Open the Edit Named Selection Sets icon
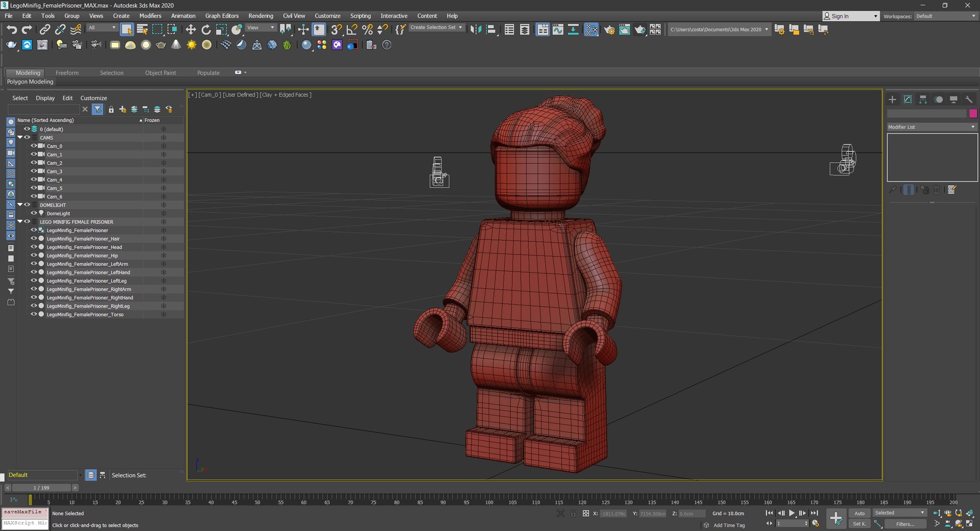980x531 pixels. [x=401, y=30]
